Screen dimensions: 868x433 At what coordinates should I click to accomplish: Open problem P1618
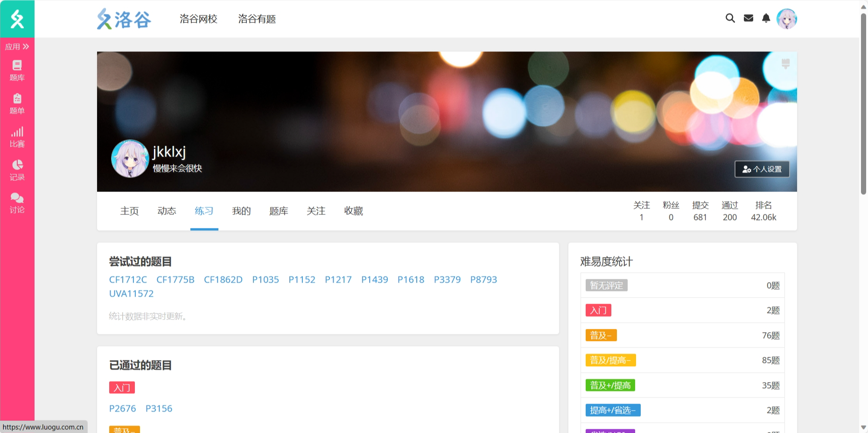[411, 280]
